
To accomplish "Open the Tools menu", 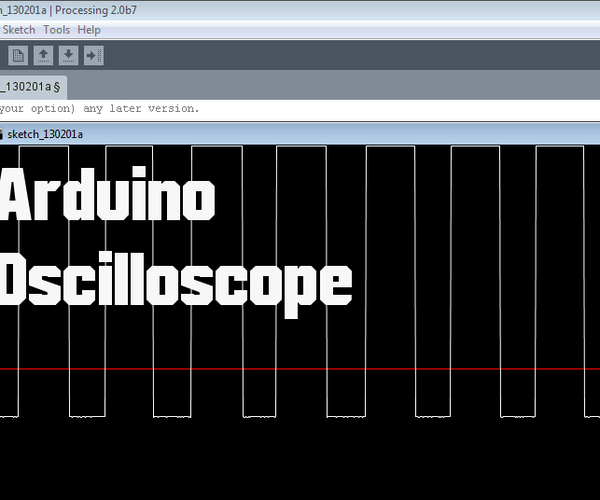I will click(x=56, y=30).
